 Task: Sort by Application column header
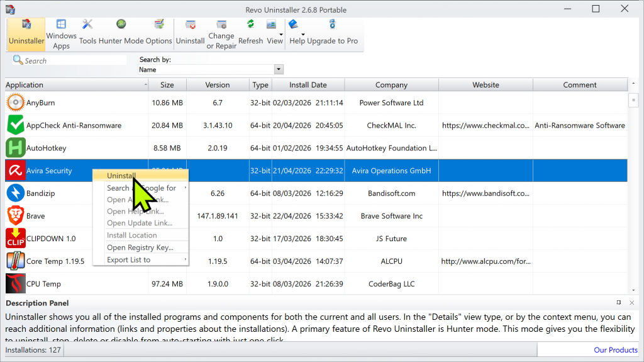coord(76,85)
